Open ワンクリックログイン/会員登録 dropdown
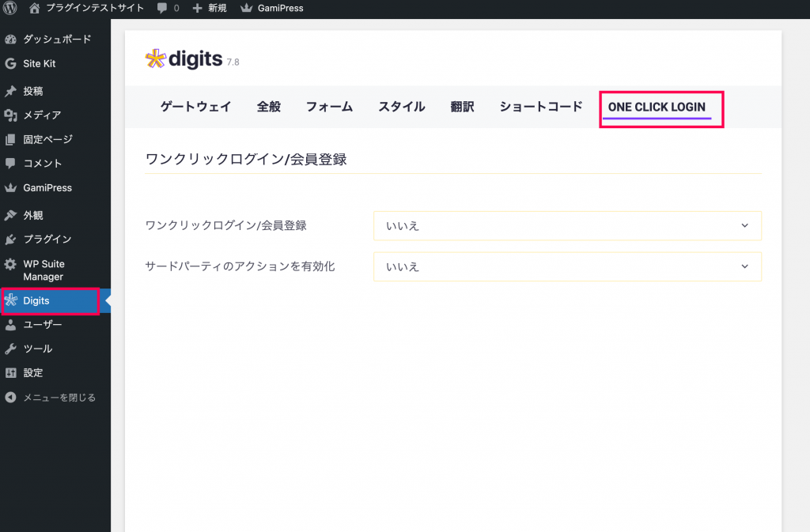 (567, 225)
